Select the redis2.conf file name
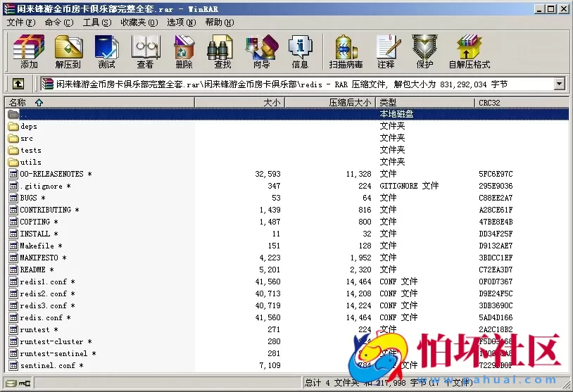 [x=43, y=293]
